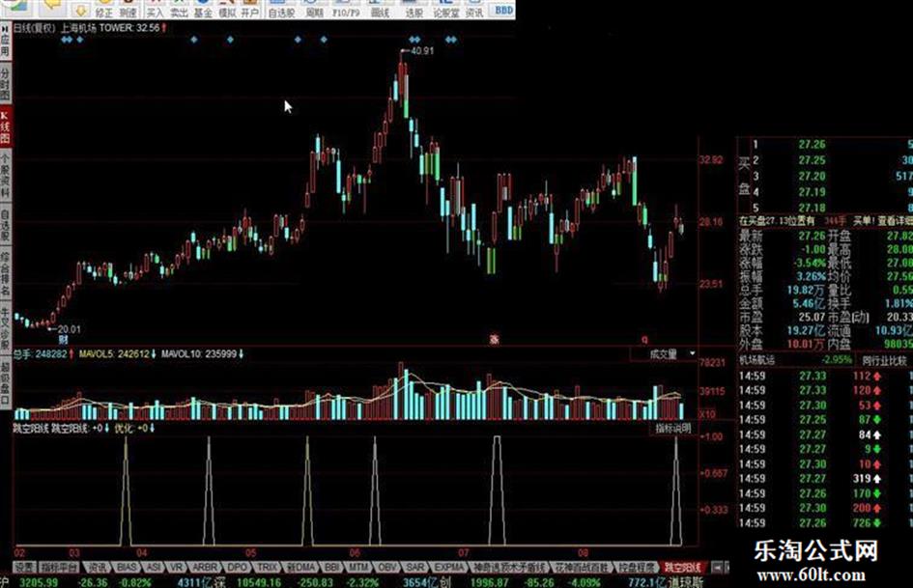This screenshot has height=588, width=913.
Task: Switch to the 分时图 sidebar tab
Action: click(5, 83)
